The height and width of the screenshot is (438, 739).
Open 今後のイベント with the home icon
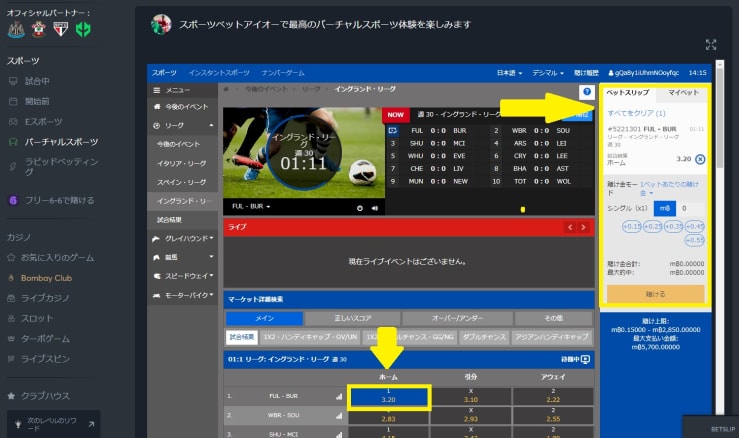182,107
